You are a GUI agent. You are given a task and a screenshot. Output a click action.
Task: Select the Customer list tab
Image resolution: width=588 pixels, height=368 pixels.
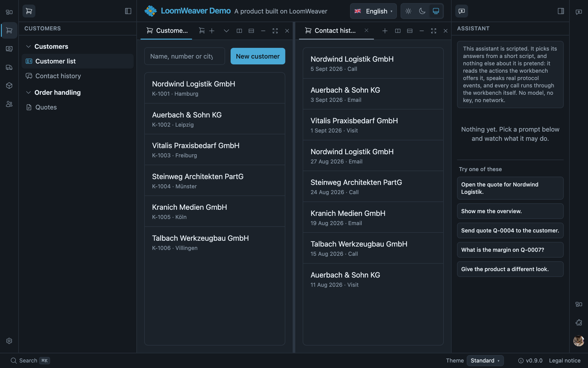(x=167, y=31)
